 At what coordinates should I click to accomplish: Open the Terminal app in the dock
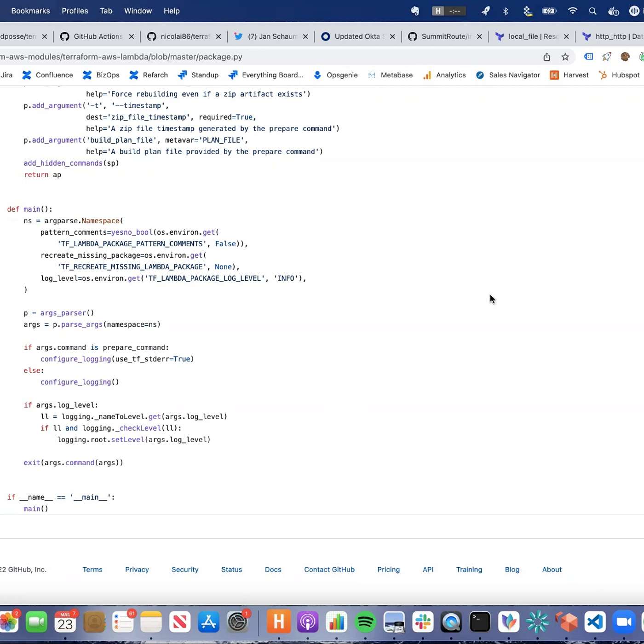point(480,622)
